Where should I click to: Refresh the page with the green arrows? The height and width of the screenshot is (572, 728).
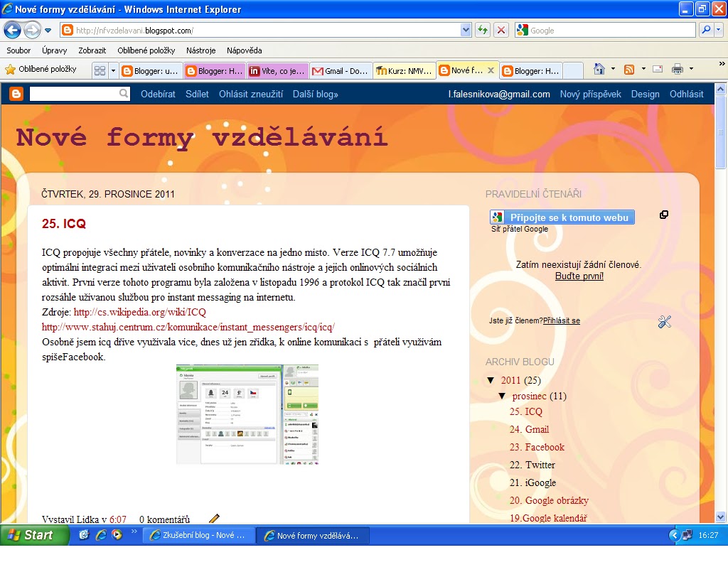(483, 31)
